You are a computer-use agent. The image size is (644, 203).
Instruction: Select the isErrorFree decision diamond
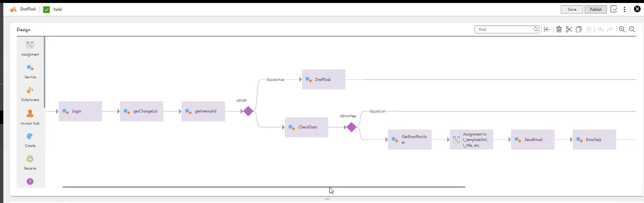pos(352,127)
